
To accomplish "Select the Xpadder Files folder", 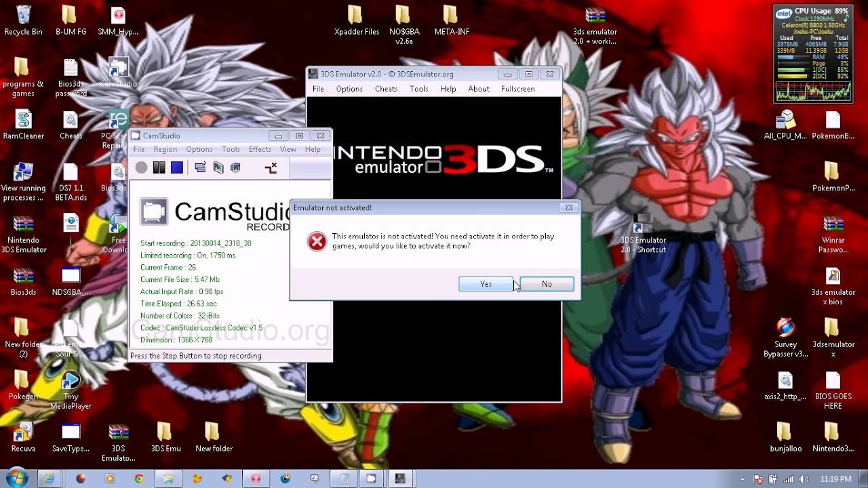I will click(357, 21).
